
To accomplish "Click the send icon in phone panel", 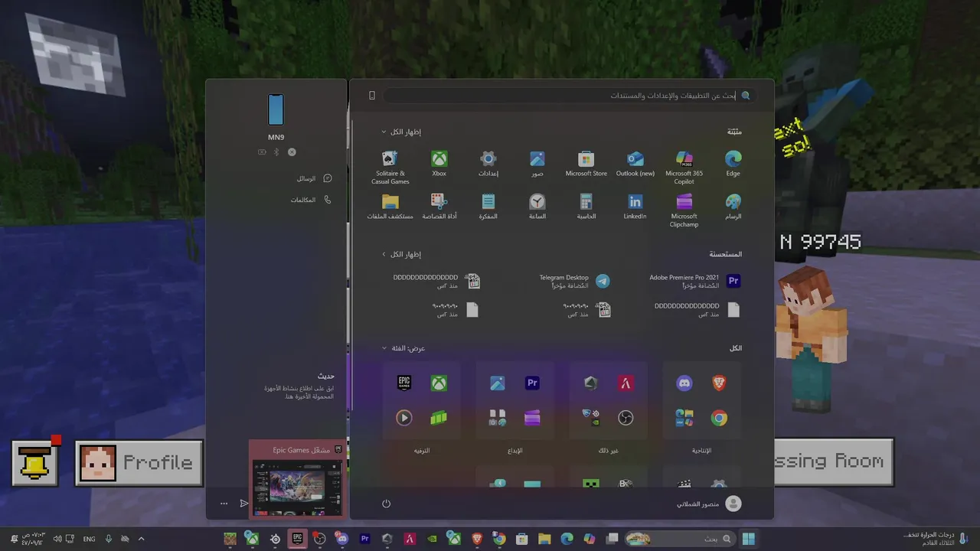I will pyautogui.click(x=244, y=504).
